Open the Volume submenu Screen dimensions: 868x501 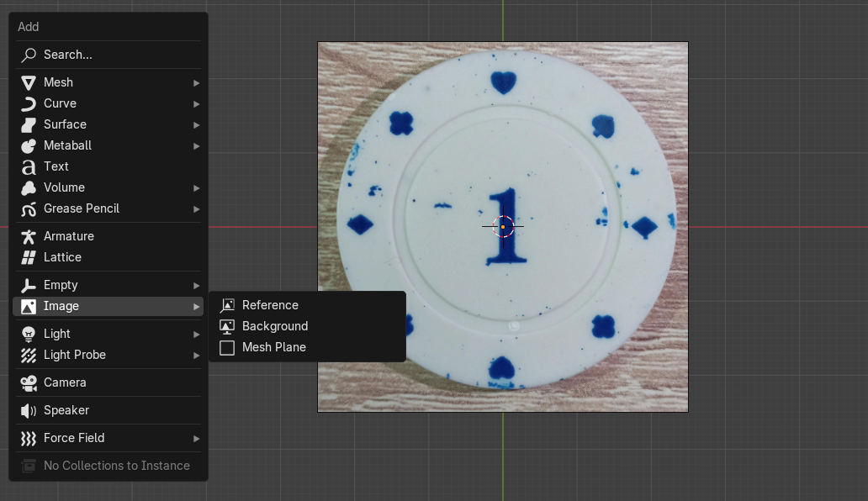64,187
